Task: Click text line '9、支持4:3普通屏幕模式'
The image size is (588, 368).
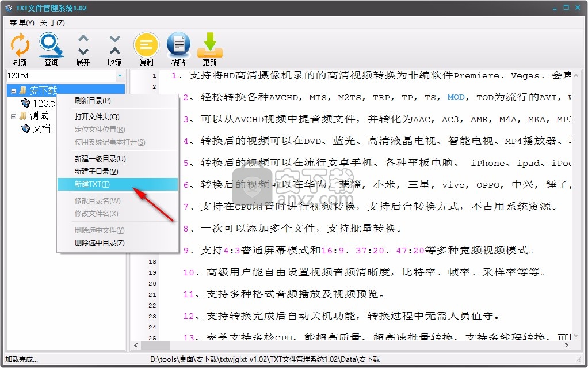Action: (x=359, y=251)
